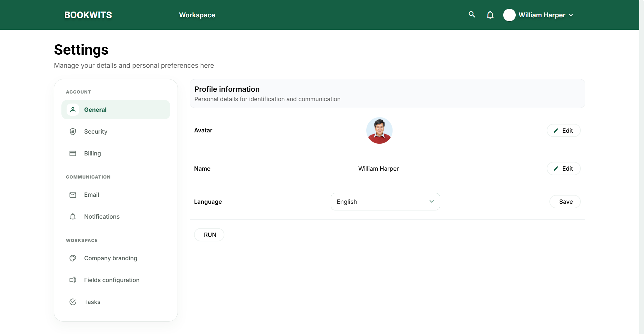Open Company branding settings

[x=116, y=258]
